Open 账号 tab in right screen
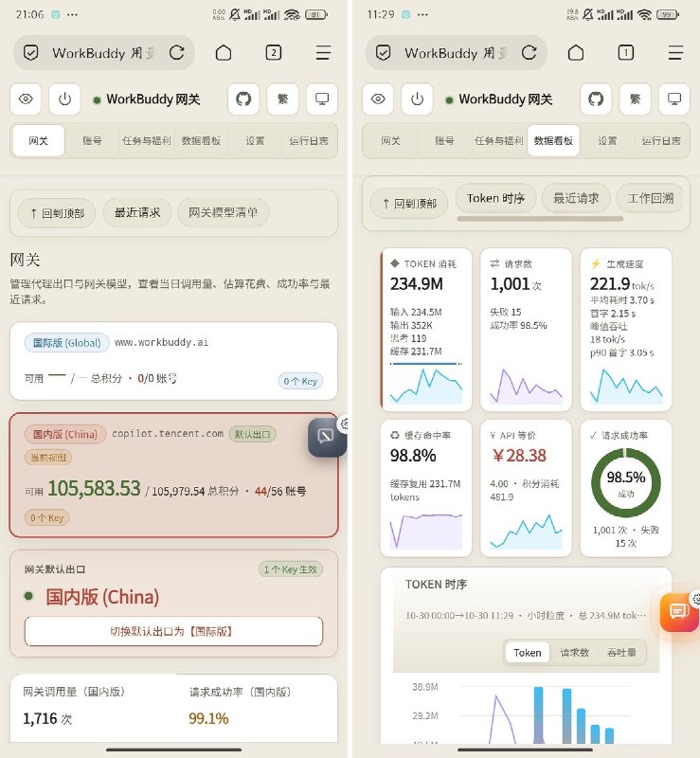 [x=444, y=140]
